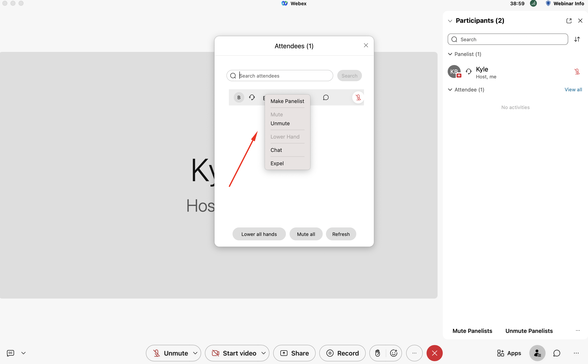Open the Apps panel
Viewport: 588px width, 364px height.
pos(509,353)
